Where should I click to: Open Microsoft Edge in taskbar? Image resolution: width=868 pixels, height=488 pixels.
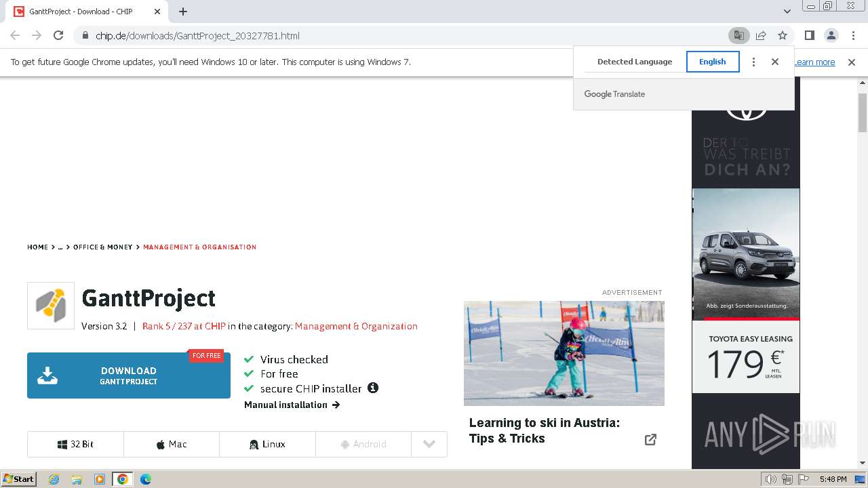(x=146, y=479)
